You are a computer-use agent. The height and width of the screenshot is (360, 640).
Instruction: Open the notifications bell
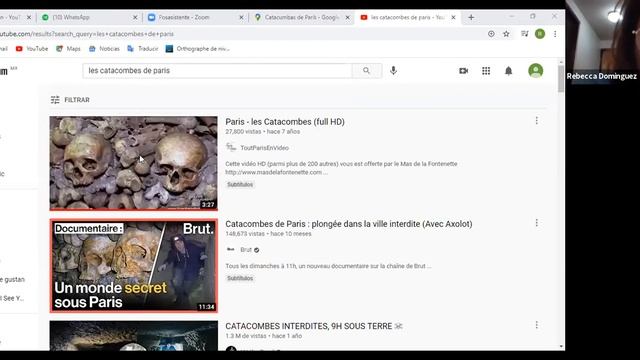[508, 71]
